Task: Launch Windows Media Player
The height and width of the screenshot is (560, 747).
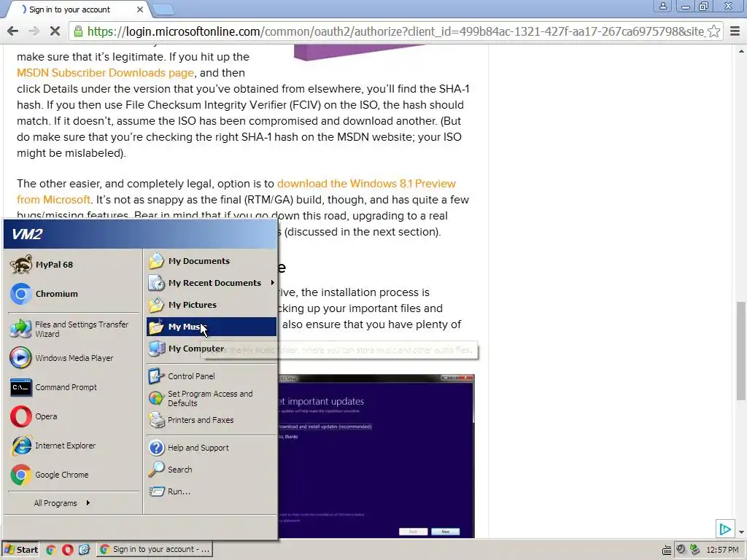Action: pos(74,358)
